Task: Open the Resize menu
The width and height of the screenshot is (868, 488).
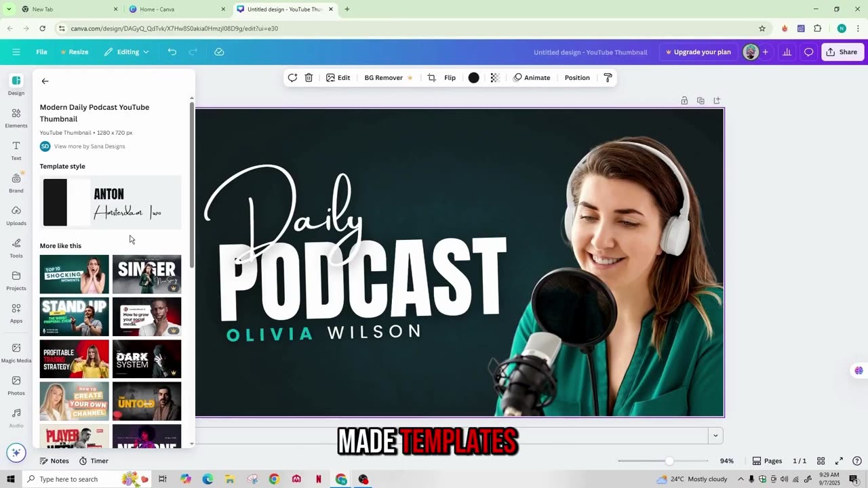Action: (74, 52)
